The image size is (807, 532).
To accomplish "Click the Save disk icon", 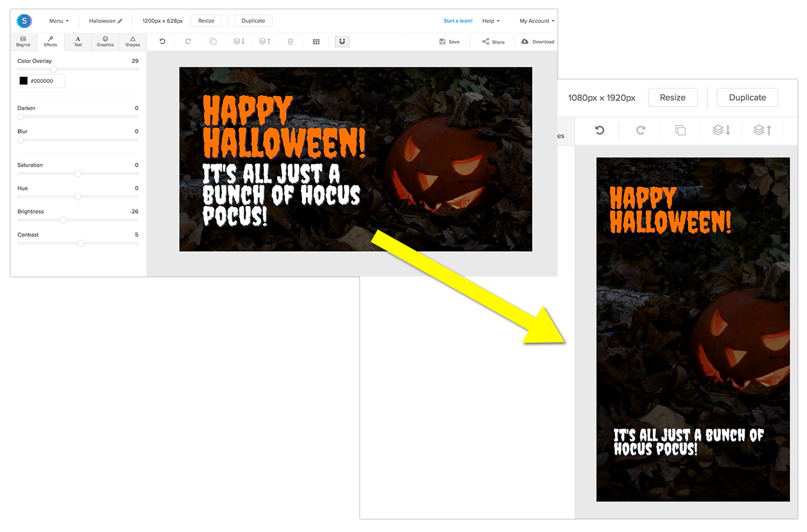I will click(442, 42).
